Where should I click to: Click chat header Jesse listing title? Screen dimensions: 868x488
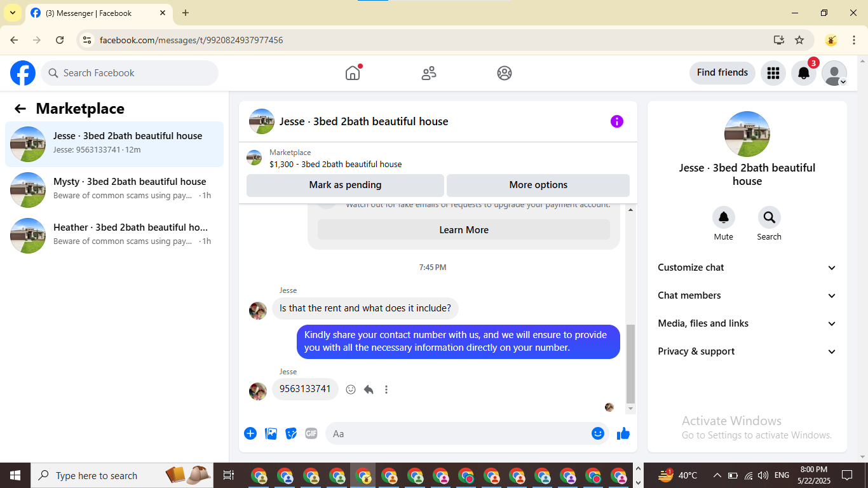coord(364,121)
